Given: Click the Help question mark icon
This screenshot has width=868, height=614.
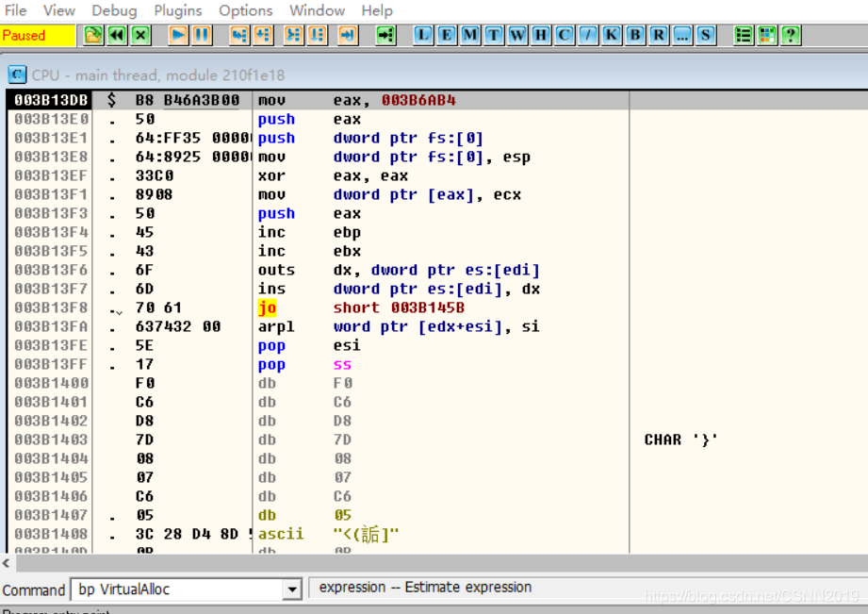Looking at the screenshot, I should click(x=791, y=36).
